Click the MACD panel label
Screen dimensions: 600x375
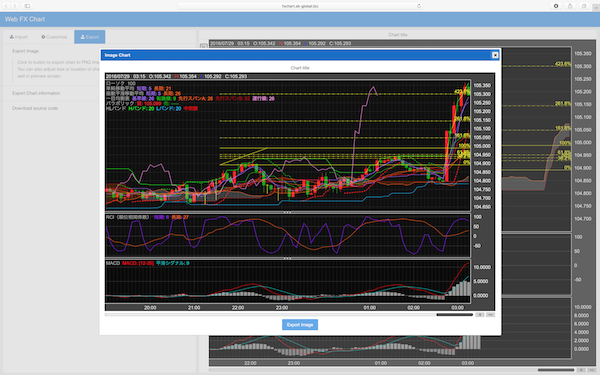tap(113, 263)
